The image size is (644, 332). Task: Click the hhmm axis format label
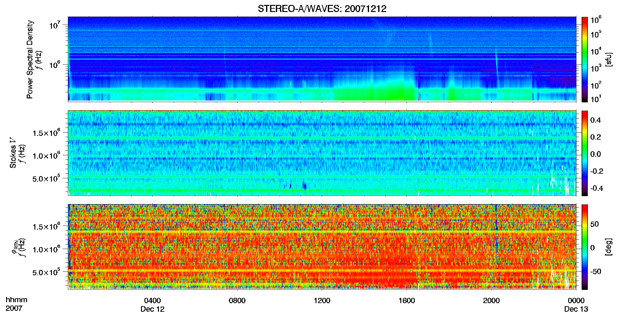pyautogui.click(x=17, y=300)
